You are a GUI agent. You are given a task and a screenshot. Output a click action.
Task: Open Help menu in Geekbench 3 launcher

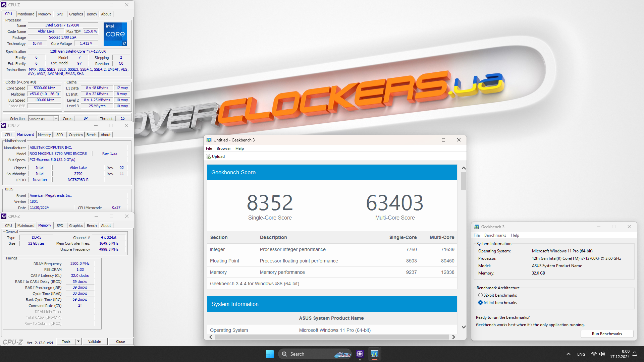coord(515,235)
